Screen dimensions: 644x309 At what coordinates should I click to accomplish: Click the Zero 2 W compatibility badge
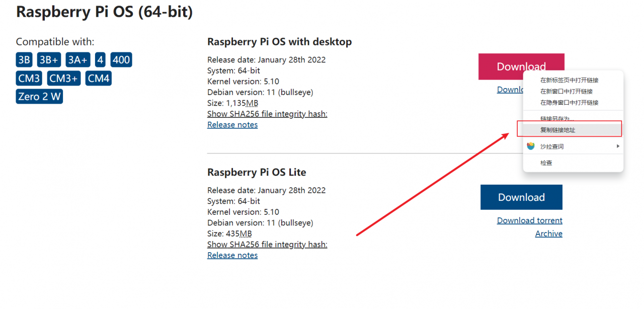pos(39,97)
